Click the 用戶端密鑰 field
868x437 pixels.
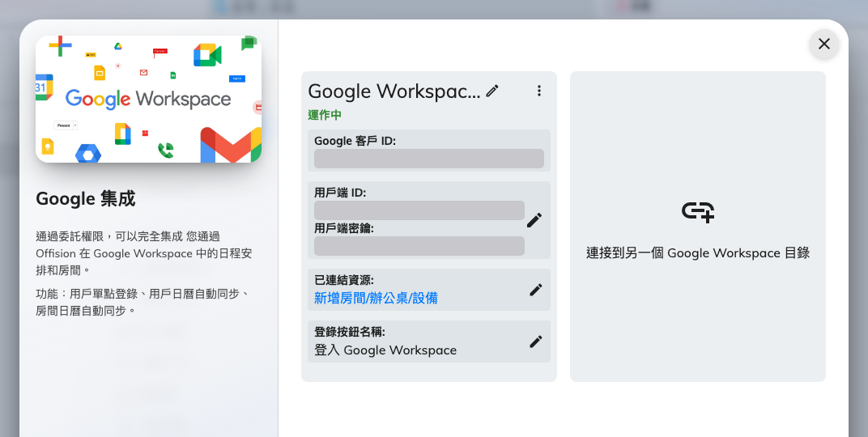tap(419, 246)
